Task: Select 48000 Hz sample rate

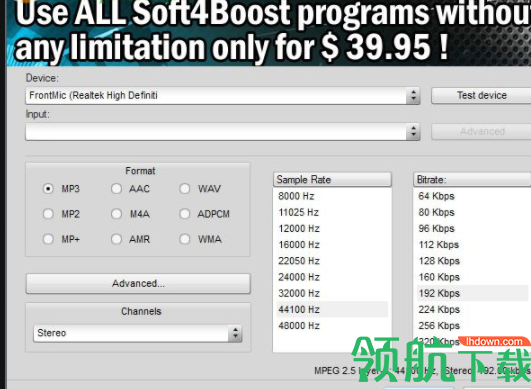Action: [332, 326]
